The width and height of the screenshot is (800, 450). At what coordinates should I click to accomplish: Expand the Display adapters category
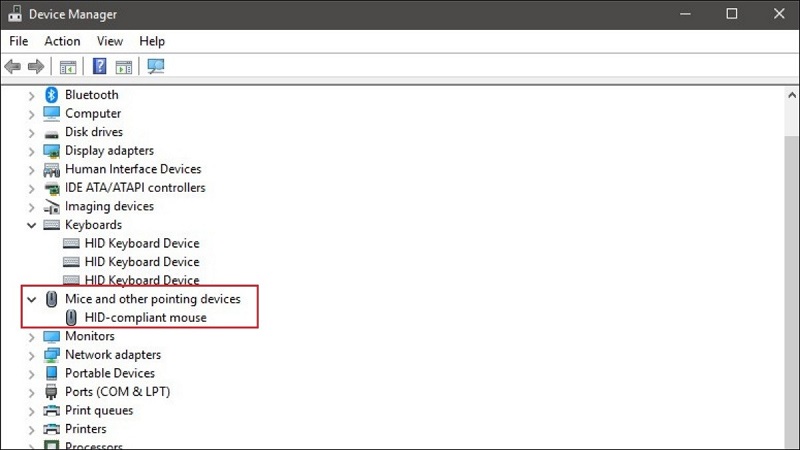coord(32,151)
